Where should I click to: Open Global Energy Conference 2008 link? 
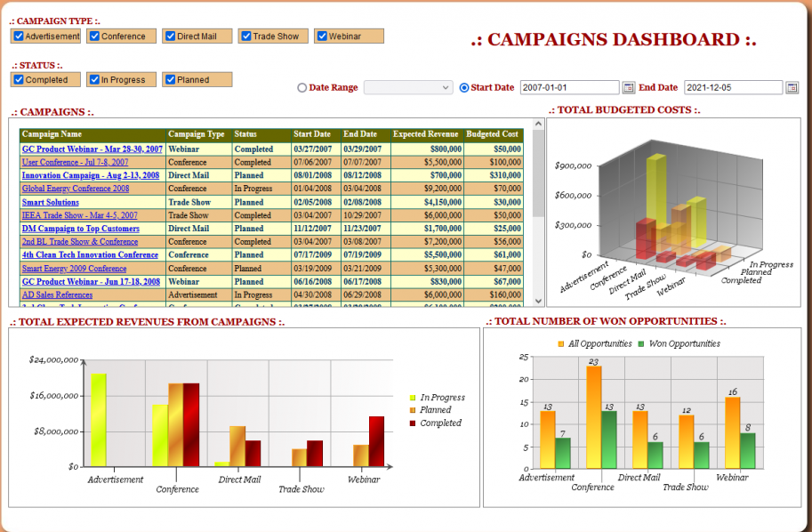(x=76, y=189)
